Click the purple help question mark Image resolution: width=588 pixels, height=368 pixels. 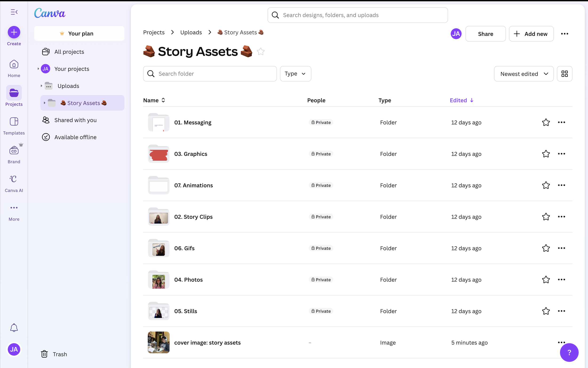[x=569, y=352]
